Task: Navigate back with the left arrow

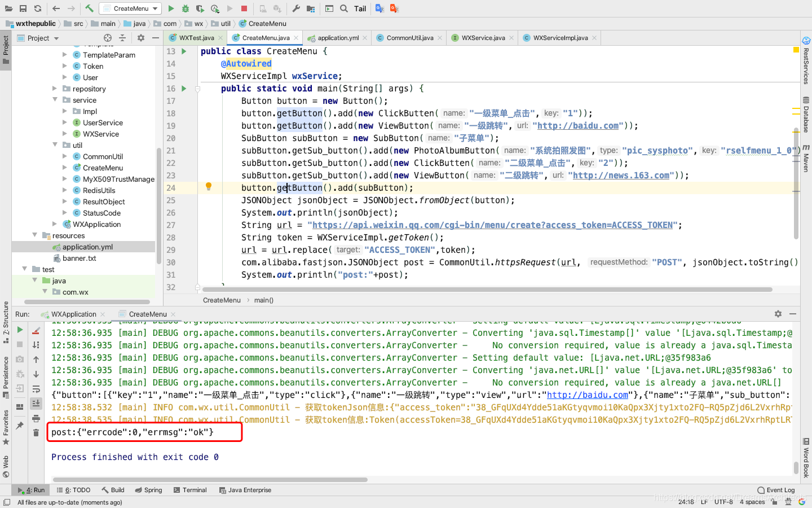Action: pos(56,8)
